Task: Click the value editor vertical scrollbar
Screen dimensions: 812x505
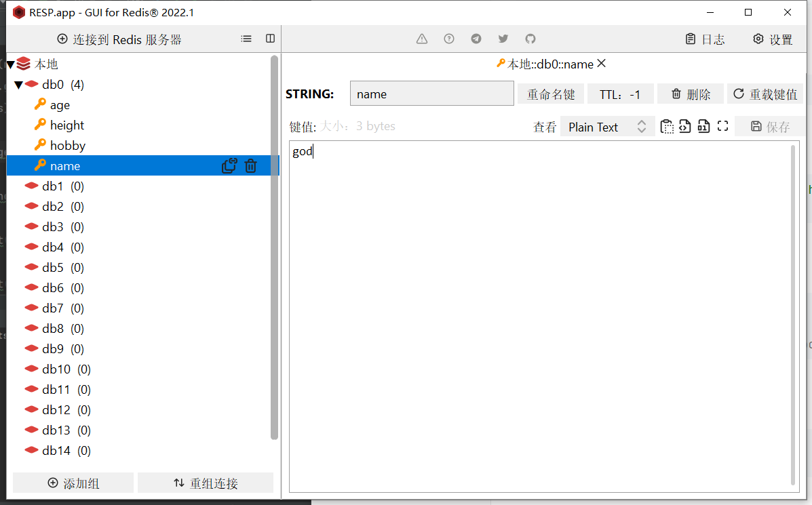Action: tap(793, 315)
